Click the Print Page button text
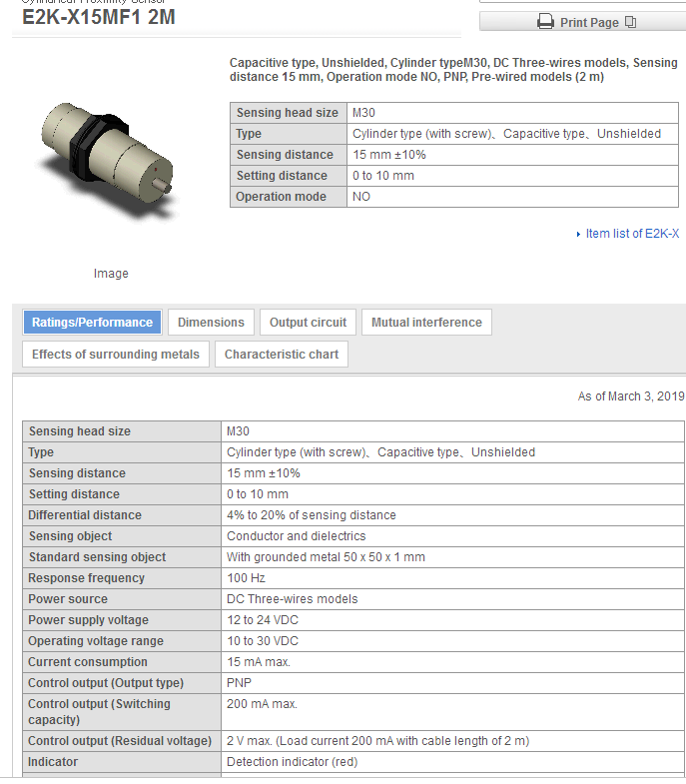 click(589, 23)
